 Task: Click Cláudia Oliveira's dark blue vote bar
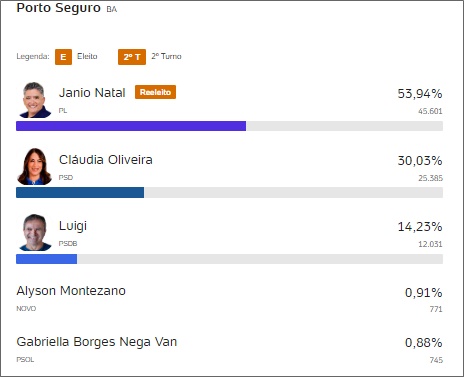(x=80, y=192)
